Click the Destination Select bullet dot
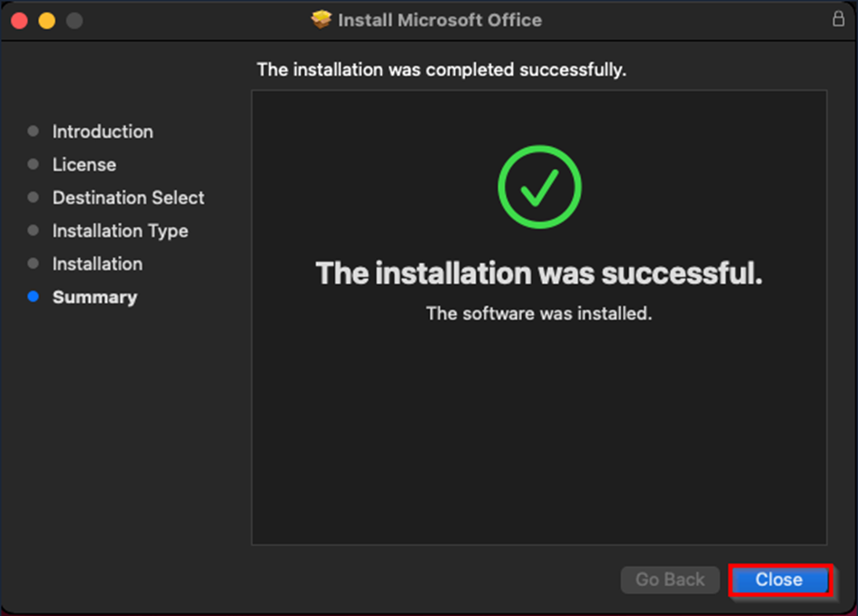This screenshot has width=858, height=616. pos(34,197)
